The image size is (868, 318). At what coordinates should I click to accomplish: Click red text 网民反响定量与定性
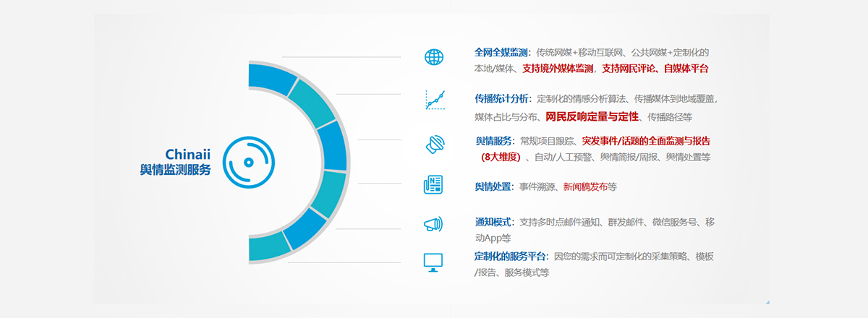(x=592, y=116)
